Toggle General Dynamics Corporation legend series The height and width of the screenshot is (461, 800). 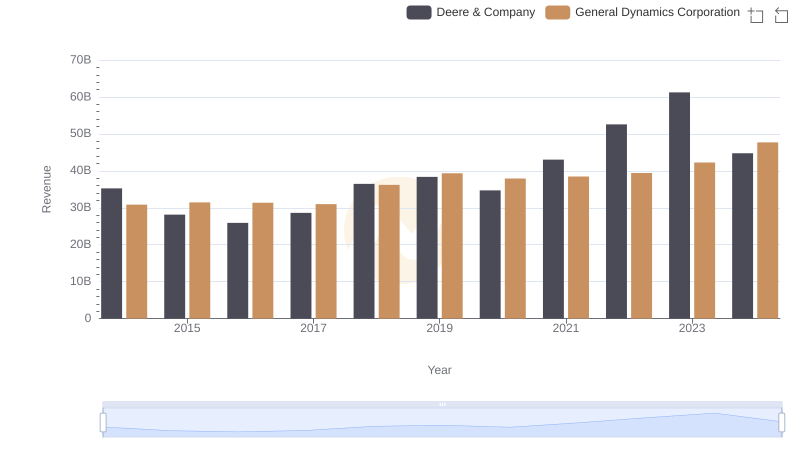pyautogui.click(x=642, y=12)
